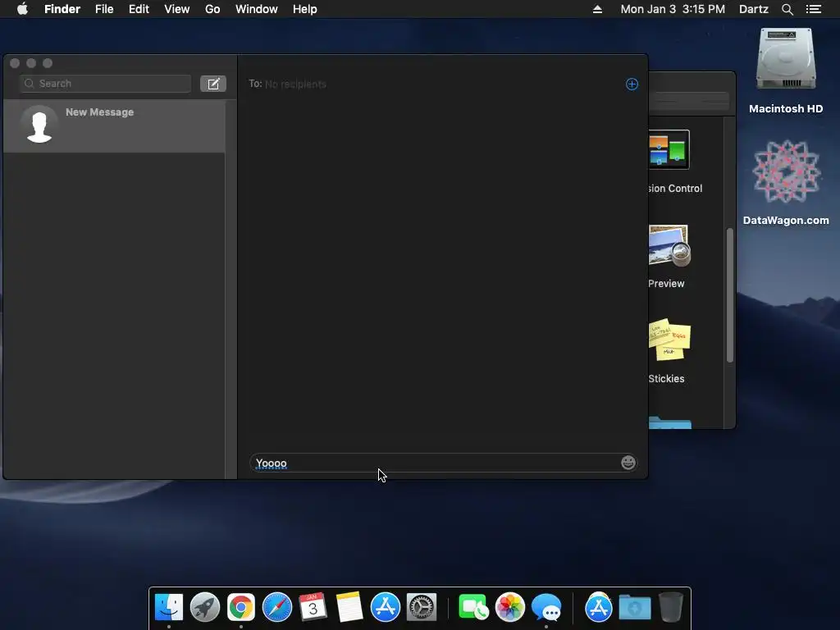The image size is (840, 630).
Task: Open the Applications folder next to Trash in Dock
Action: (598, 607)
